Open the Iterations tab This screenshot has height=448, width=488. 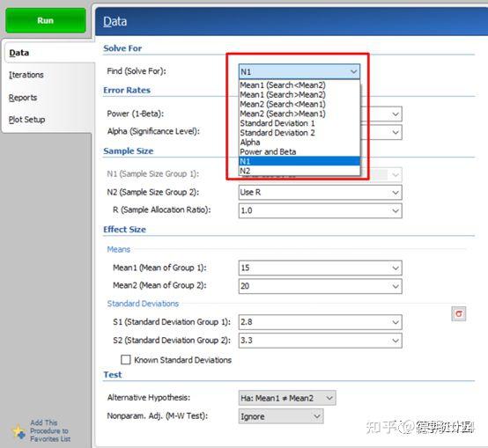26,75
